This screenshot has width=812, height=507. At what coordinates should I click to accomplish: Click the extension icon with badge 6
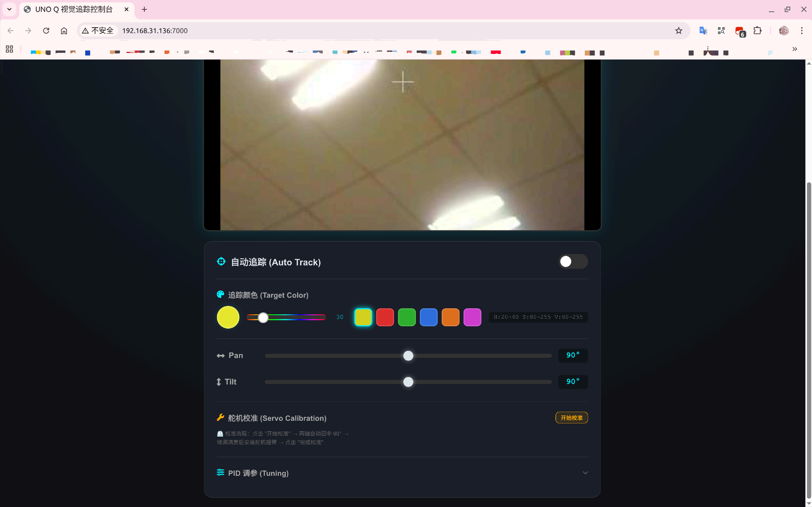coord(740,32)
